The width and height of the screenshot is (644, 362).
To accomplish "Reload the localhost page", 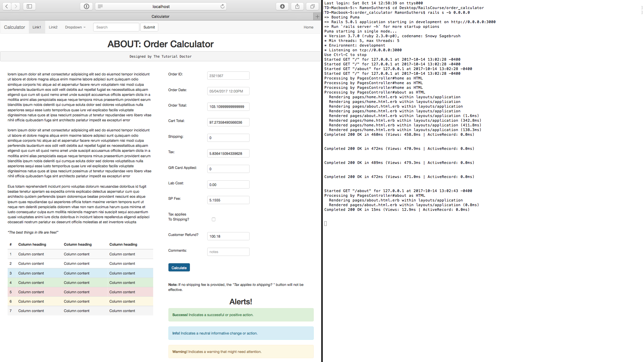I will [x=222, y=6].
